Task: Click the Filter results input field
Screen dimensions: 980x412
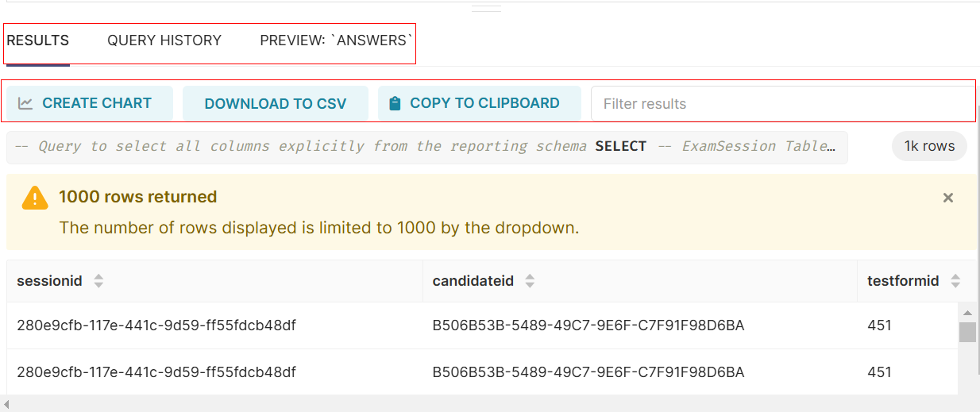Action: point(782,104)
